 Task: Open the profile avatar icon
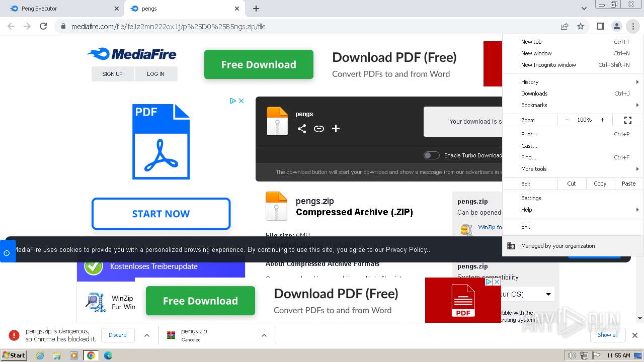pos(616,26)
